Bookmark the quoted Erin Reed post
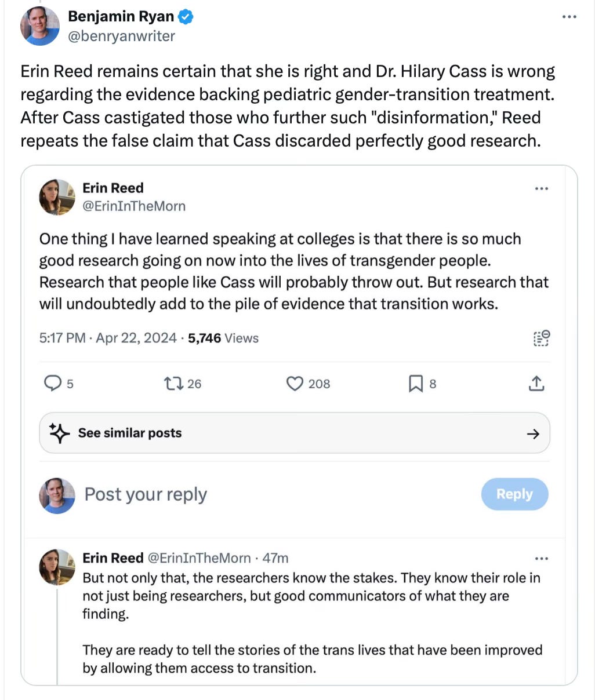Image resolution: width=595 pixels, height=700 pixels. pyautogui.click(x=416, y=383)
